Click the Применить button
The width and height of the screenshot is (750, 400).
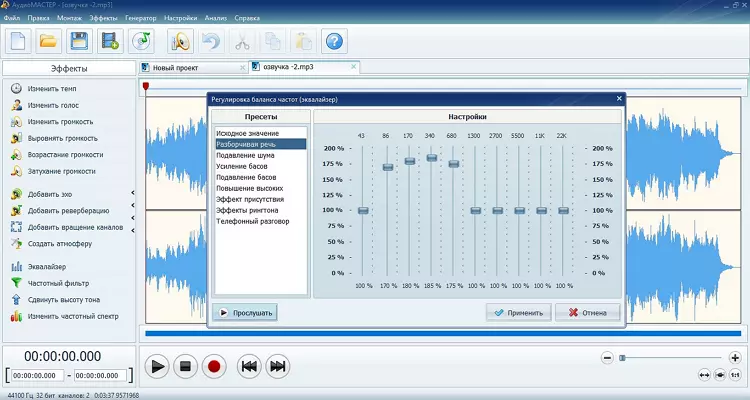tap(519, 312)
